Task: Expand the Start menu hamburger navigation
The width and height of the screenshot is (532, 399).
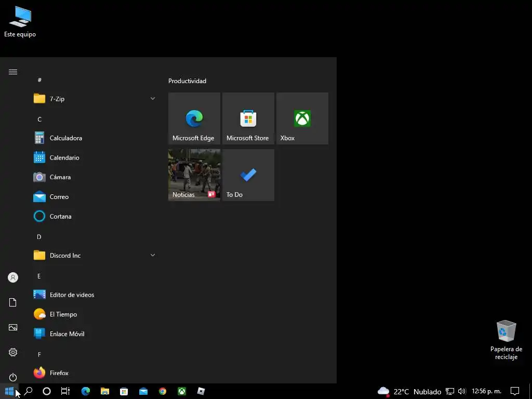Action: 13,72
